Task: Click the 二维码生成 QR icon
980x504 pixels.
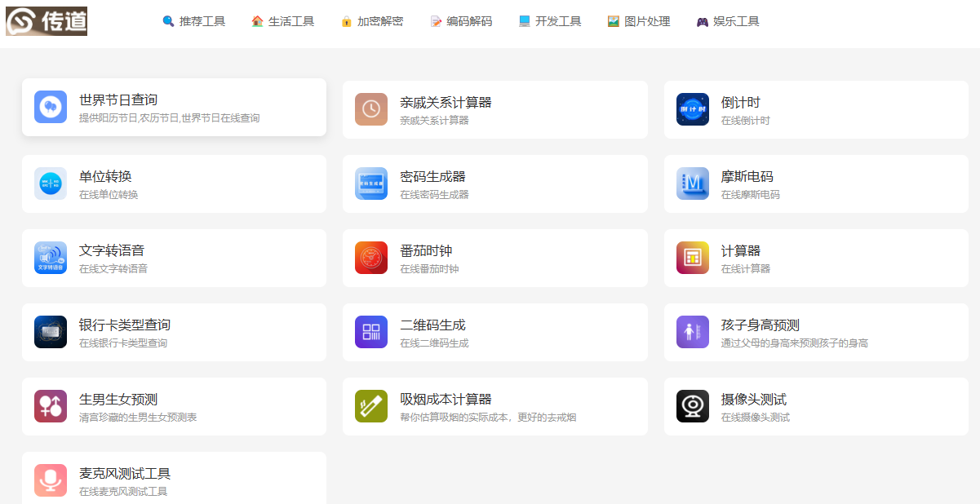Action: click(371, 332)
